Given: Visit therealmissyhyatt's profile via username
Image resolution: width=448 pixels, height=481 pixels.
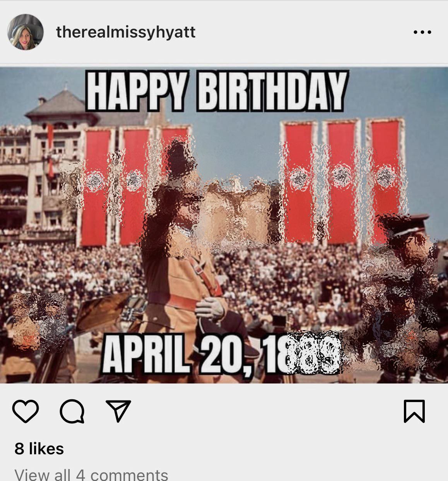Looking at the screenshot, I should pyautogui.click(x=126, y=32).
